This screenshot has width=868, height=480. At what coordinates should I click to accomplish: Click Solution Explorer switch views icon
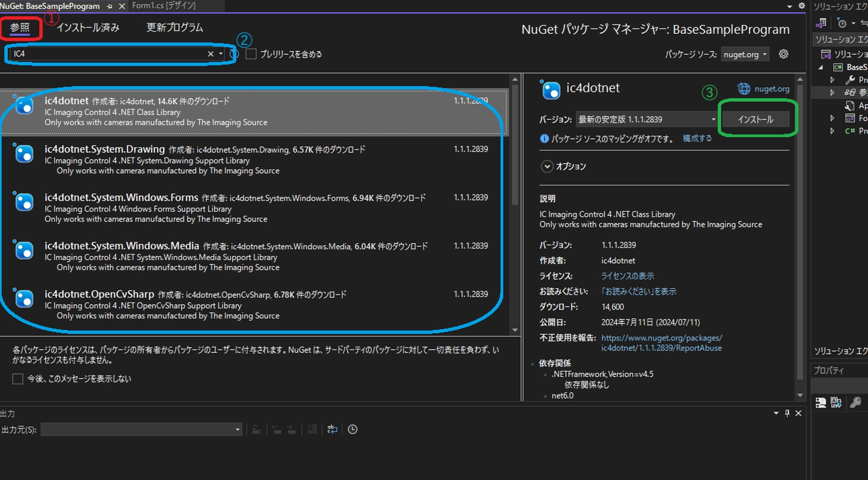tap(821, 23)
